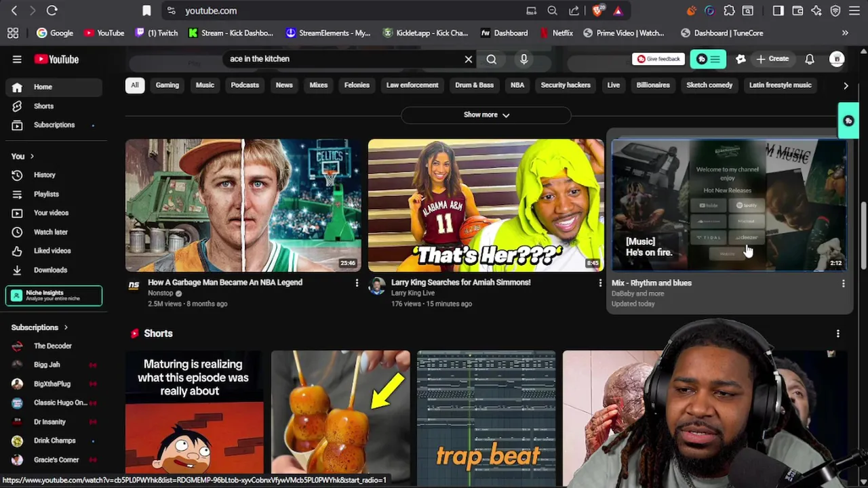Expand the Show more section
The image size is (868, 488).
(486, 115)
